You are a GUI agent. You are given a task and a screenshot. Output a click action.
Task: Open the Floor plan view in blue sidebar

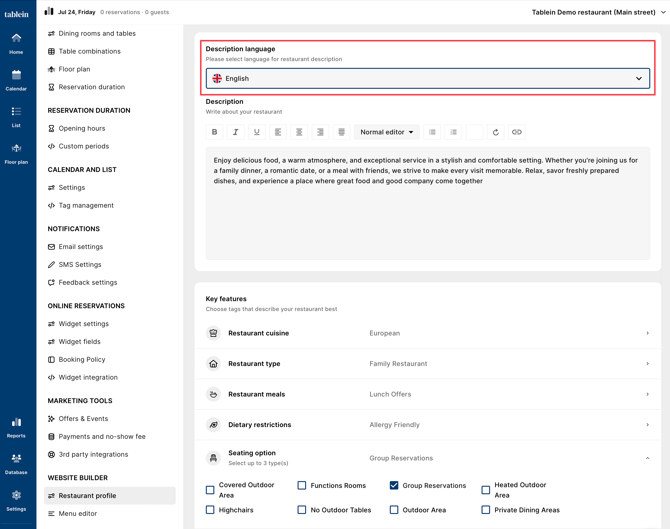click(16, 154)
